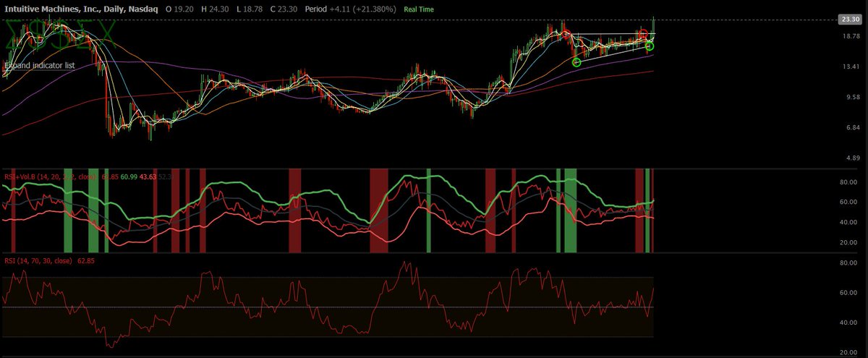The height and width of the screenshot is (358, 868).
Task: Click the lower-left green circle marker on the trendline
Action: 576,62
